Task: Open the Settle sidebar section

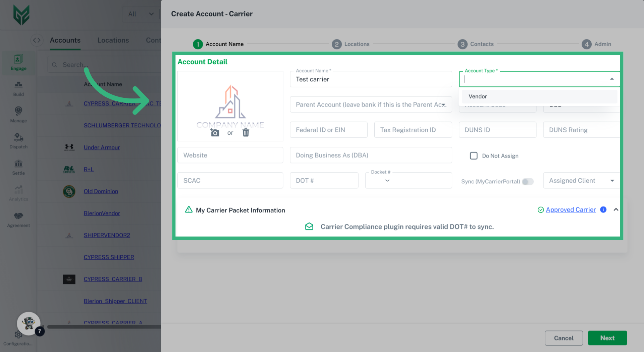Action: [x=18, y=167]
